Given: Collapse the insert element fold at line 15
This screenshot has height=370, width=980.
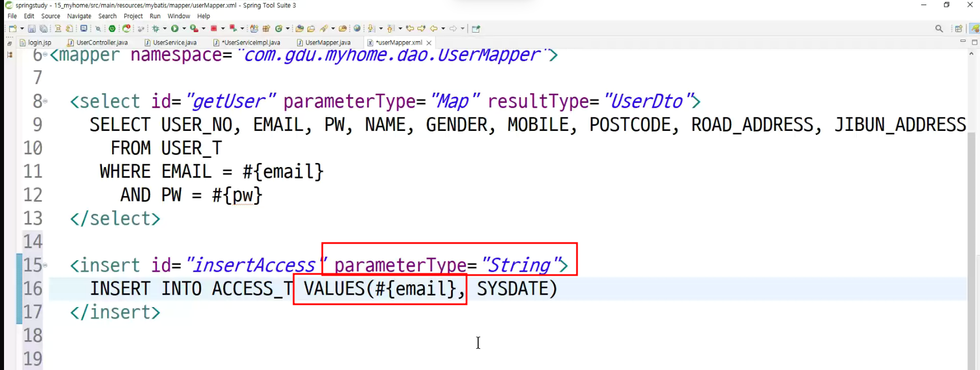Looking at the screenshot, I should (x=45, y=265).
